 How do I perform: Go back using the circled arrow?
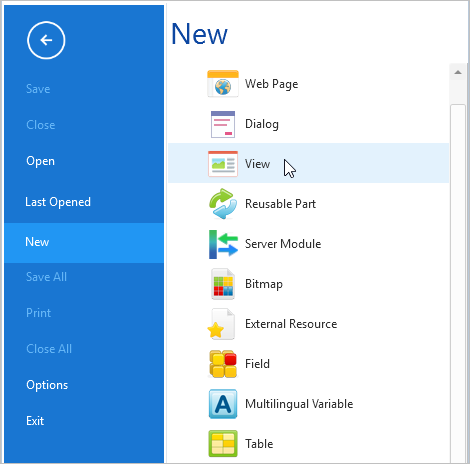46,40
